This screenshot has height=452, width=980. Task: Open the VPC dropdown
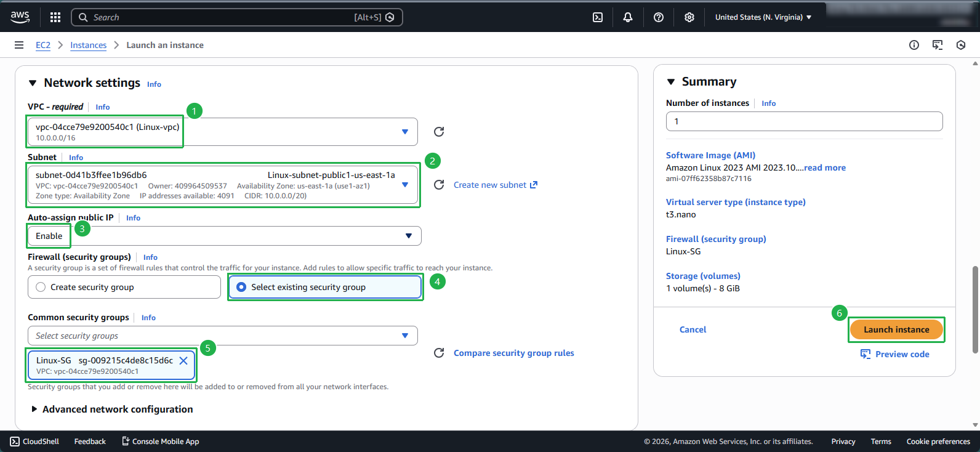[x=223, y=132]
